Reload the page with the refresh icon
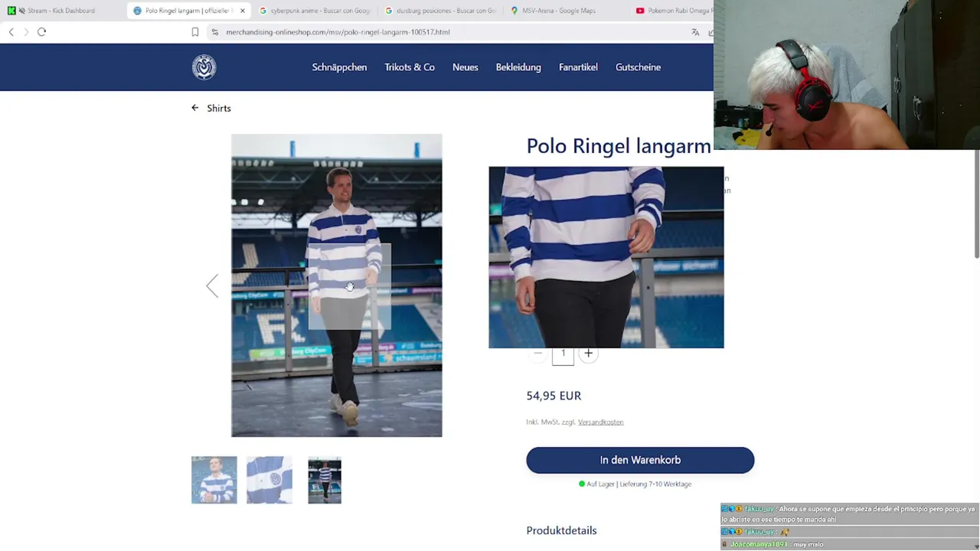 [41, 32]
